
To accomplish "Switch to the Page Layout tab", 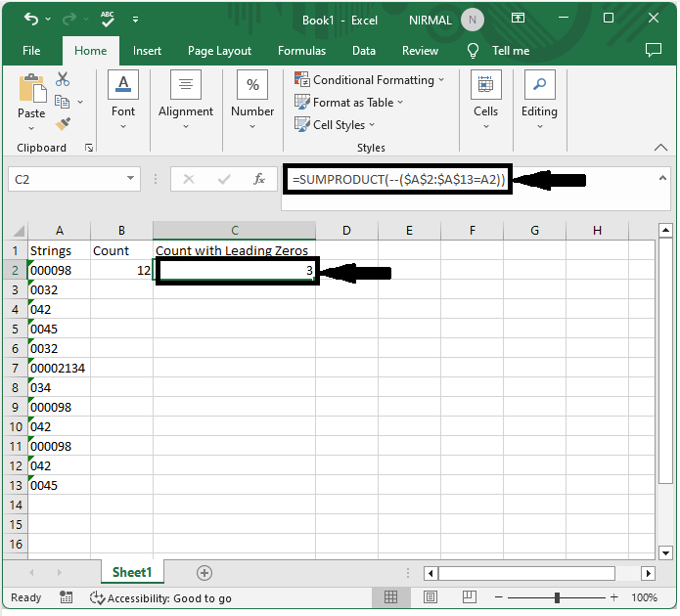I will tap(219, 51).
